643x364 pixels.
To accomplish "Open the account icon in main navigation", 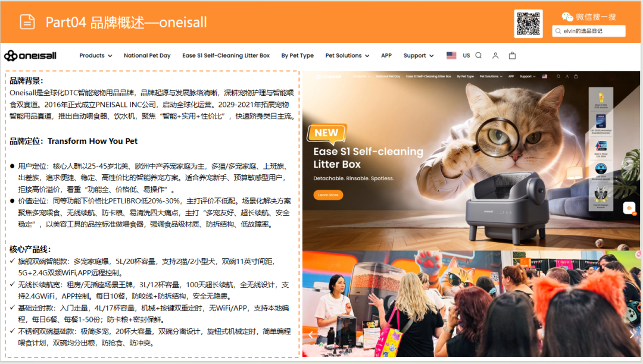I will tap(495, 56).
